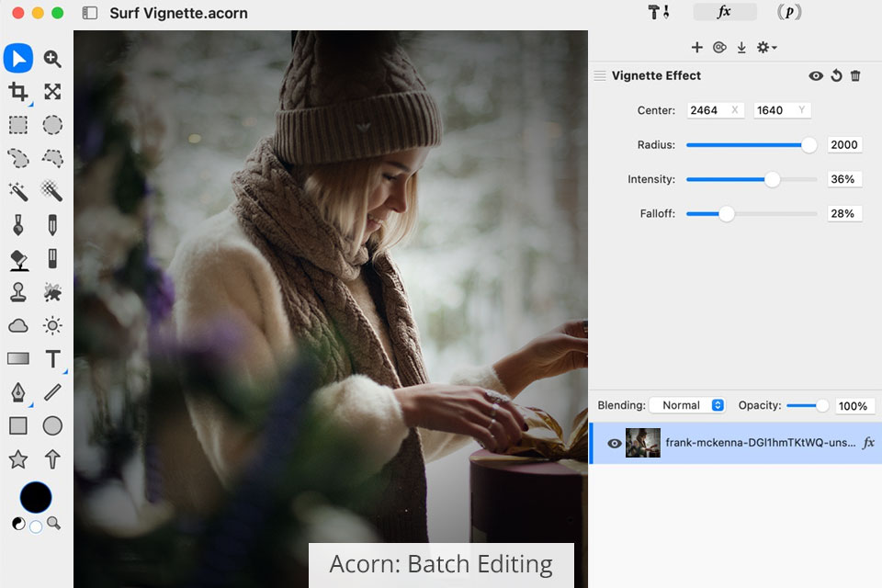This screenshot has width=882, height=588.
Task: Select the Clone stamp tool
Action: pyautogui.click(x=18, y=292)
